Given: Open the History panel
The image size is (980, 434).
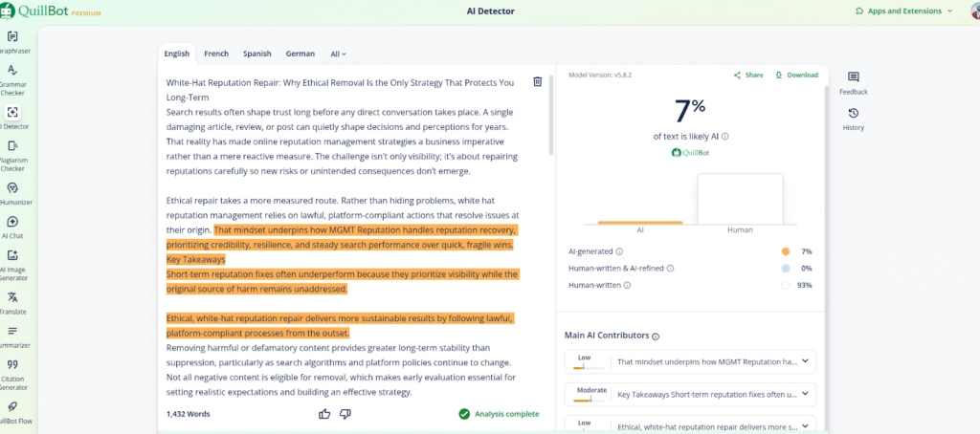Looking at the screenshot, I should 853,119.
